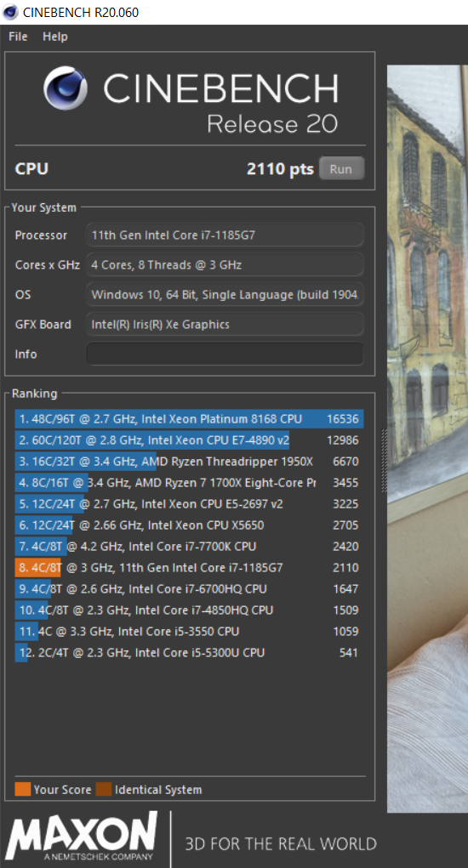Open the Help menu
468x868 pixels.
click(54, 37)
